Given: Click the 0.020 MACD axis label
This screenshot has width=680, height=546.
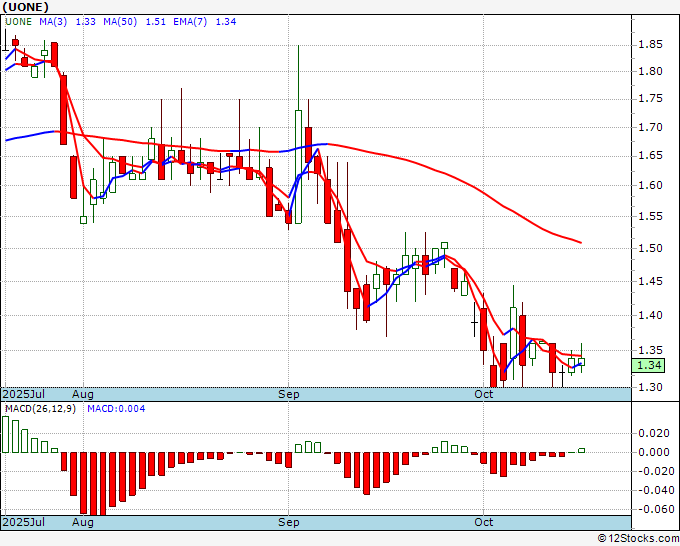Looking at the screenshot, I should tap(653, 433).
